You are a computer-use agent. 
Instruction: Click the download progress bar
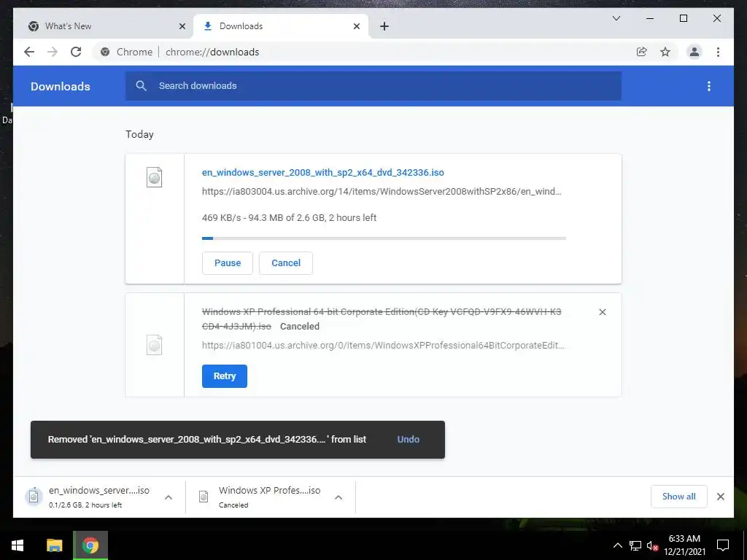(x=384, y=238)
